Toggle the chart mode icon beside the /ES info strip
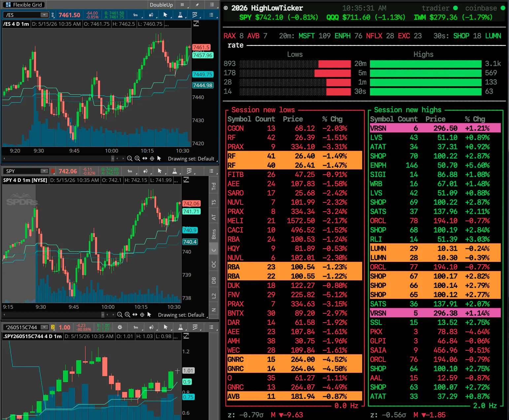Image resolution: width=509 pixels, height=420 pixels. [x=196, y=24]
